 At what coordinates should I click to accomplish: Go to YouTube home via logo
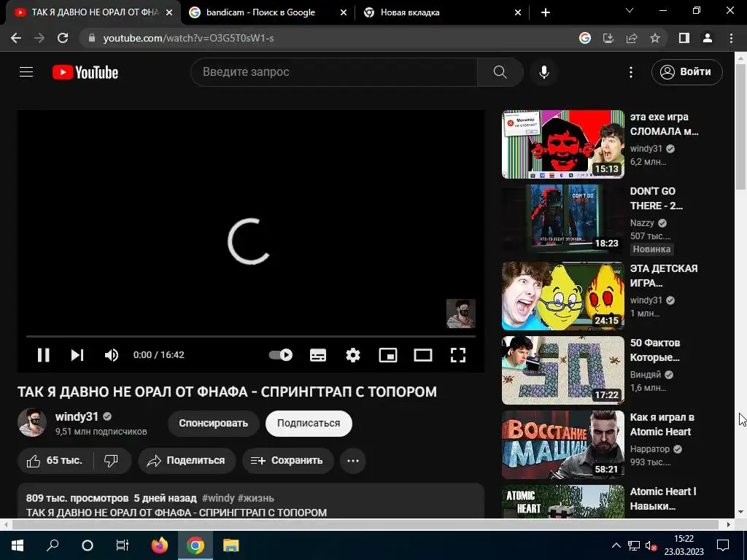pyautogui.click(x=85, y=72)
